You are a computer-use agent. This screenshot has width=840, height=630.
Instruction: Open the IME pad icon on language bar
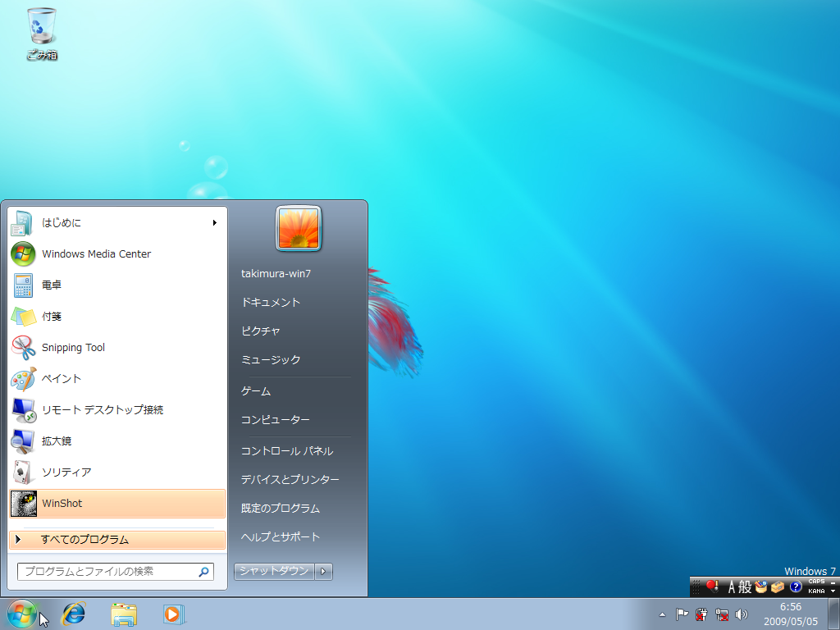(761, 587)
